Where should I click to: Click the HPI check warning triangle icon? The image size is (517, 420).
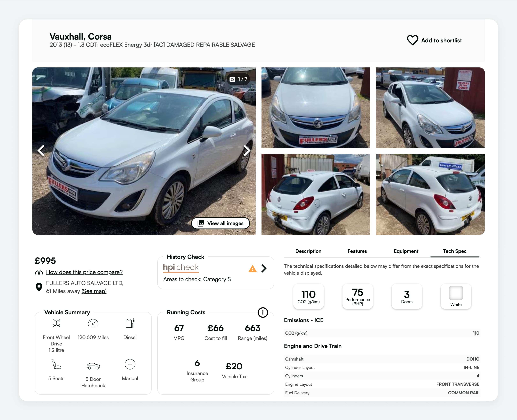[252, 269]
